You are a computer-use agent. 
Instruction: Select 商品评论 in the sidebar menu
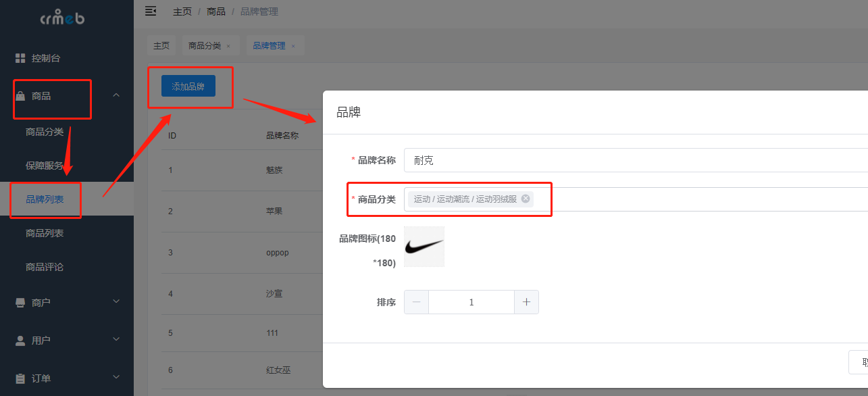click(x=45, y=267)
